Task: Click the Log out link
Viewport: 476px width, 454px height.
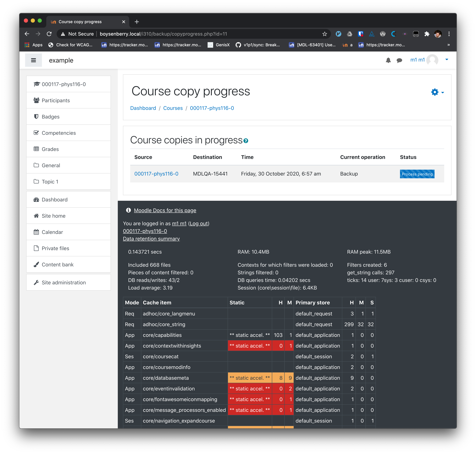Action: click(x=199, y=223)
